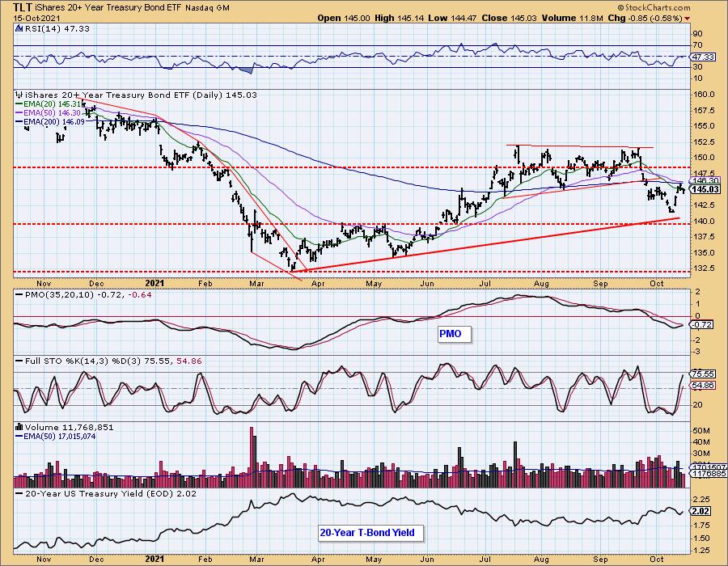
Task: Click the red down-arrow change indicator
Action: pos(687,19)
